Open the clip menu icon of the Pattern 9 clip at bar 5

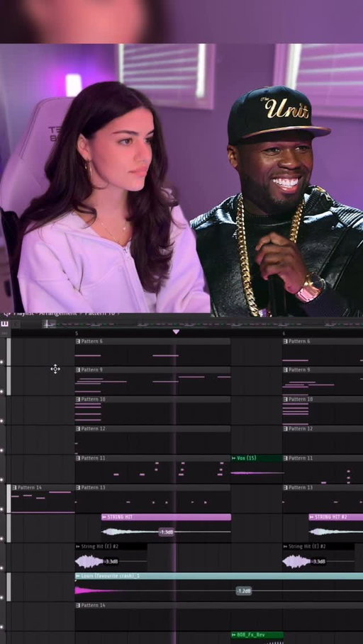tap(78, 370)
